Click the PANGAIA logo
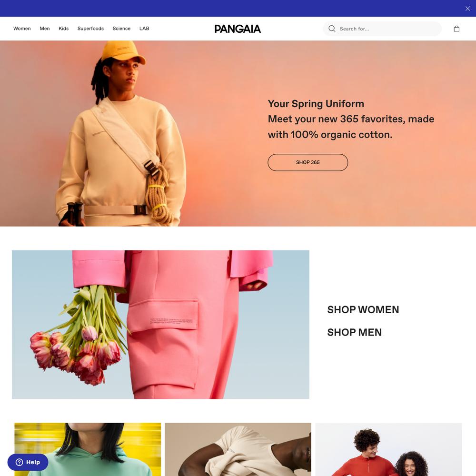The height and width of the screenshot is (476, 476). click(x=238, y=29)
